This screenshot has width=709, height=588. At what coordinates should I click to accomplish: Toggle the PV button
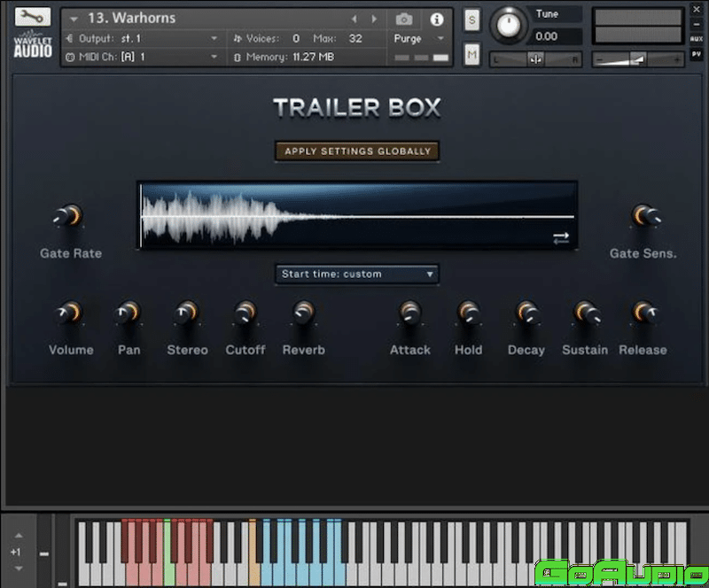tap(697, 54)
